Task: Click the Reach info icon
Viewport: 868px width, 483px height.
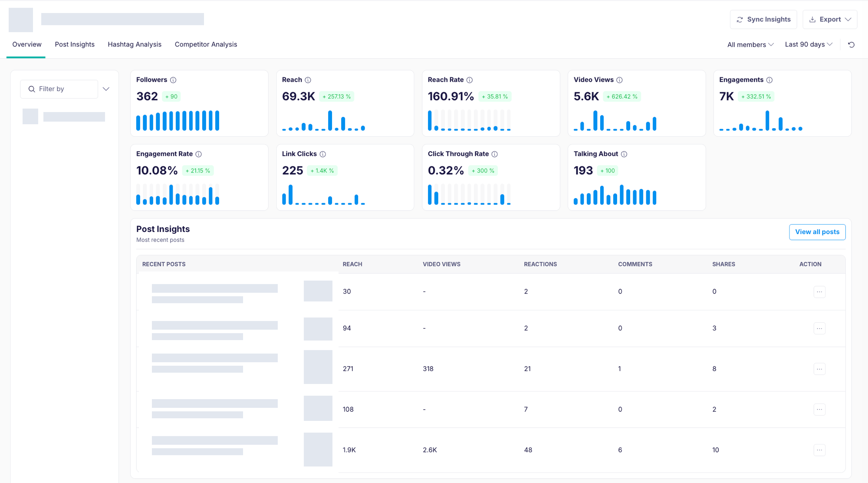Action: click(308, 80)
